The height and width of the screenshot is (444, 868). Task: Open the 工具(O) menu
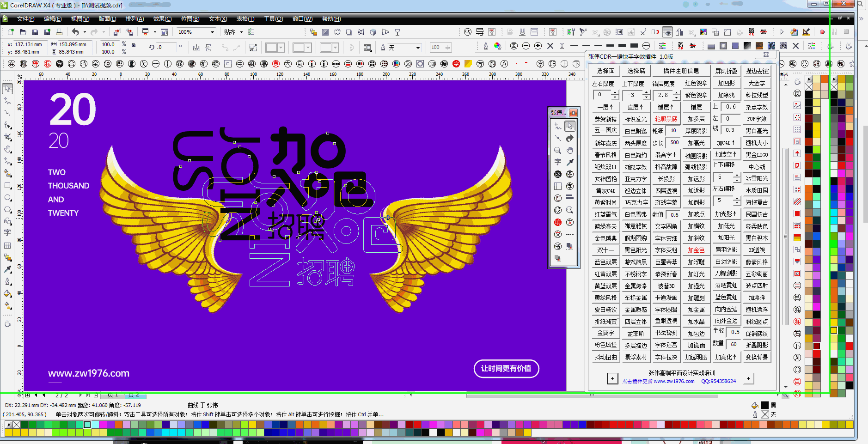point(273,19)
